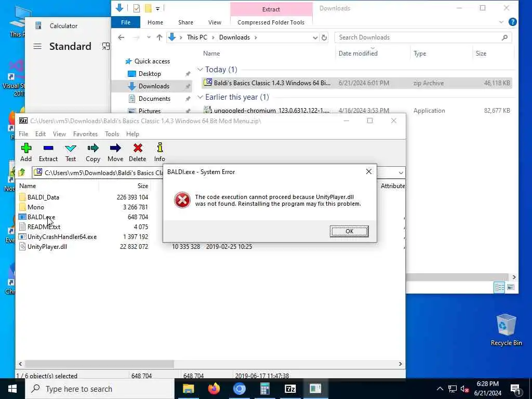The image size is (532, 399).
Task: Click the Copy icon in 7-Zip toolbar
Action: (92, 152)
